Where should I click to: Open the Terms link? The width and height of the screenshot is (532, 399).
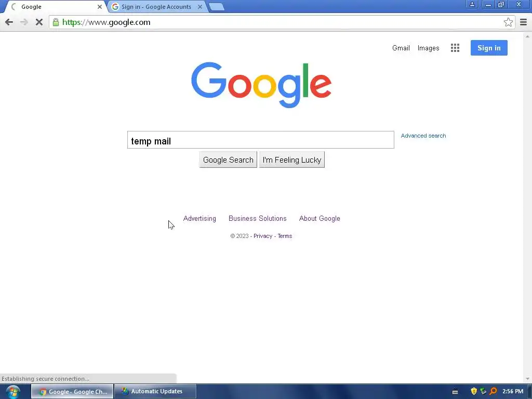click(285, 236)
